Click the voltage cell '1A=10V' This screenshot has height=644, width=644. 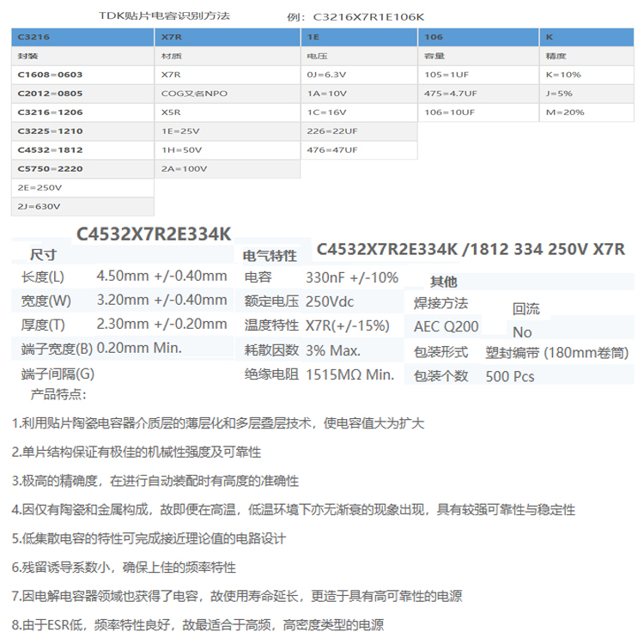pyautogui.click(x=359, y=94)
